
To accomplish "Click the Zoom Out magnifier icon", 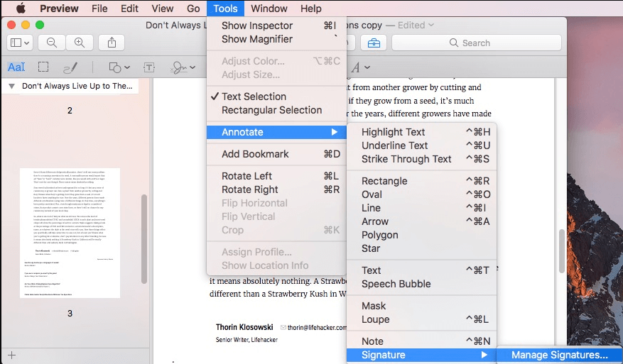I will [52, 43].
